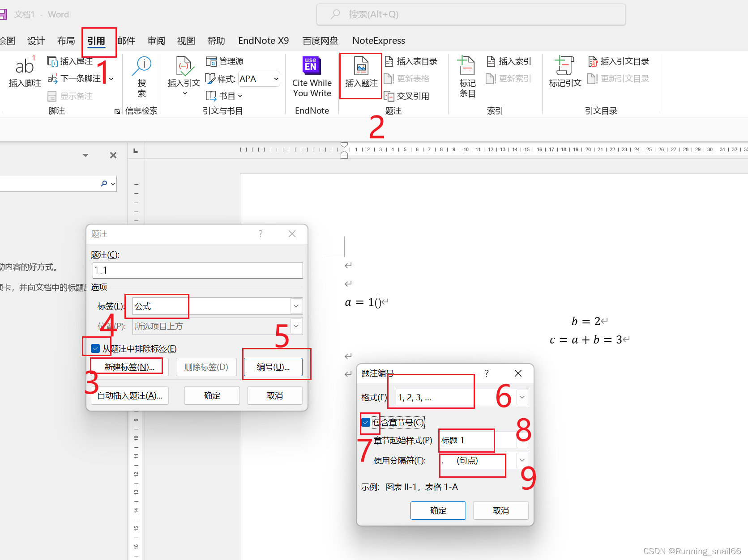
Task: Click 取消 in the 题注编号 dialog
Action: [501, 511]
